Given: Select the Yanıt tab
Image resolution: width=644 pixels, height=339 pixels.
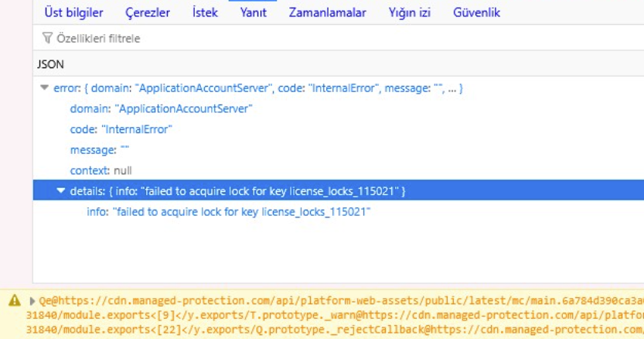Looking at the screenshot, I should point(253,12).
